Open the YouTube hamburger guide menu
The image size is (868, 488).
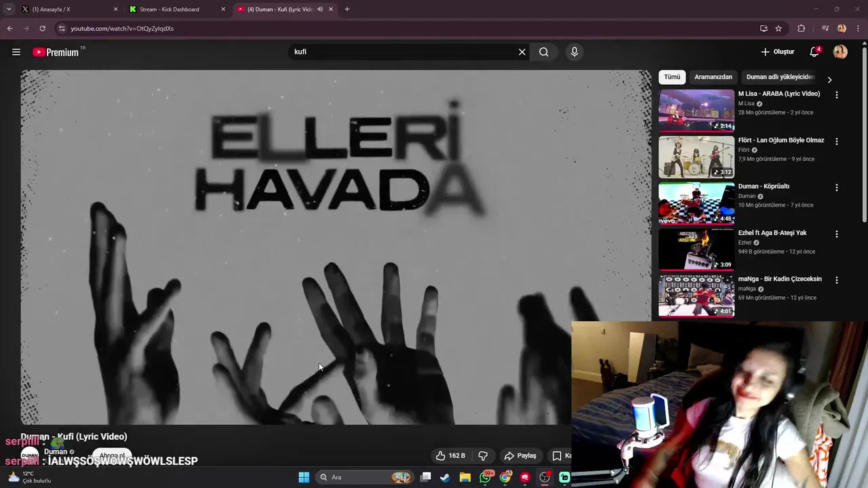(16, 52)
